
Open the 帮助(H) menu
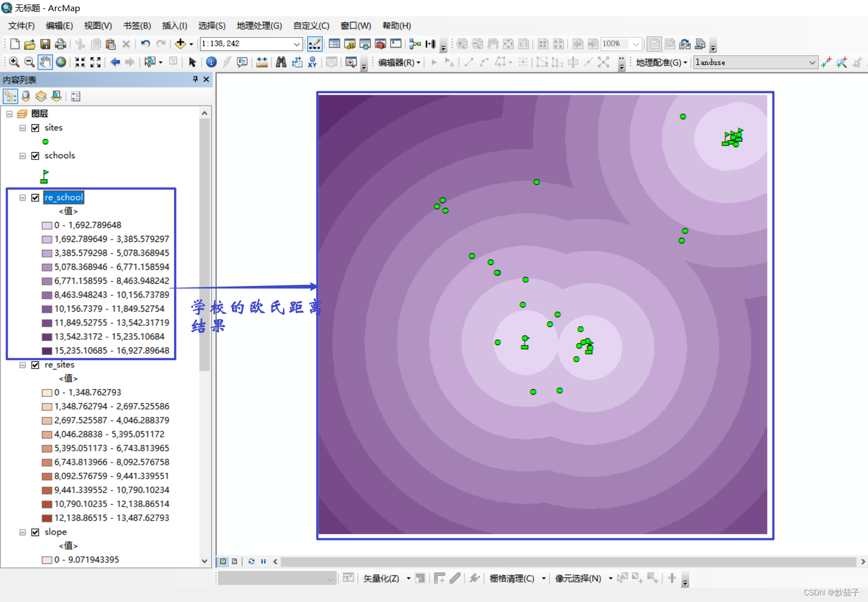[396, 26]
